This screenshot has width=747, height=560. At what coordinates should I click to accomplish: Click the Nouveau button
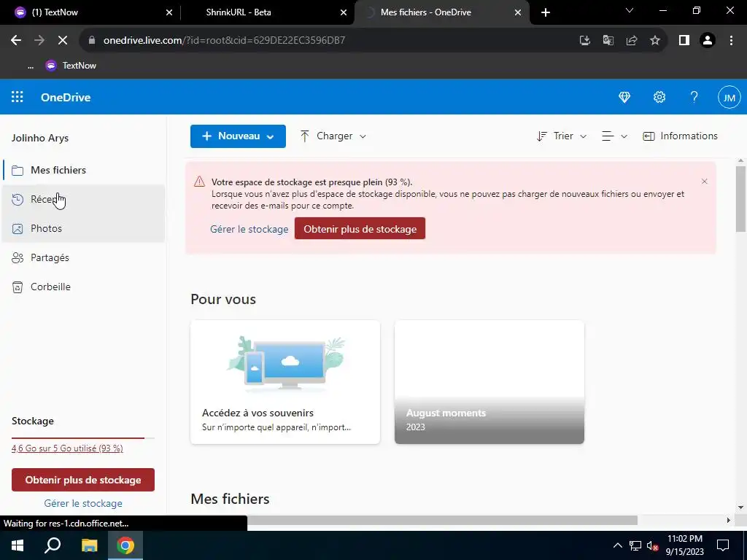[x=238, y=136]
